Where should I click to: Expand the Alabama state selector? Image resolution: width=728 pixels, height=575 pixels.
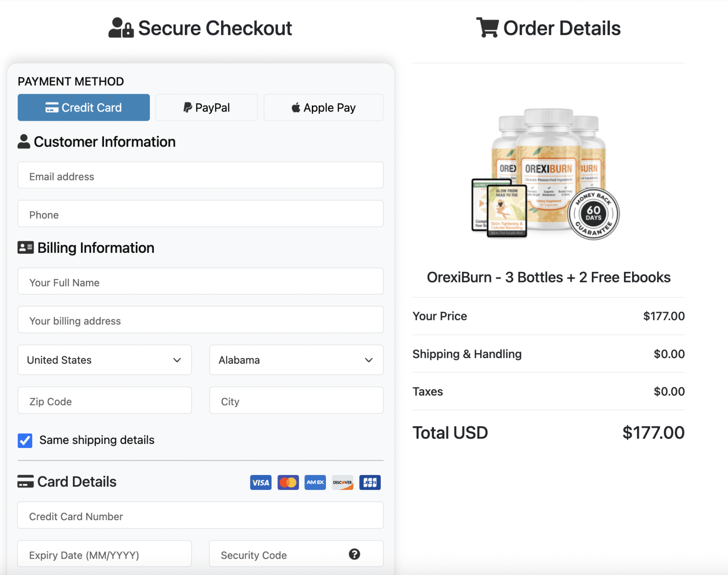click(x=296, y=360)
